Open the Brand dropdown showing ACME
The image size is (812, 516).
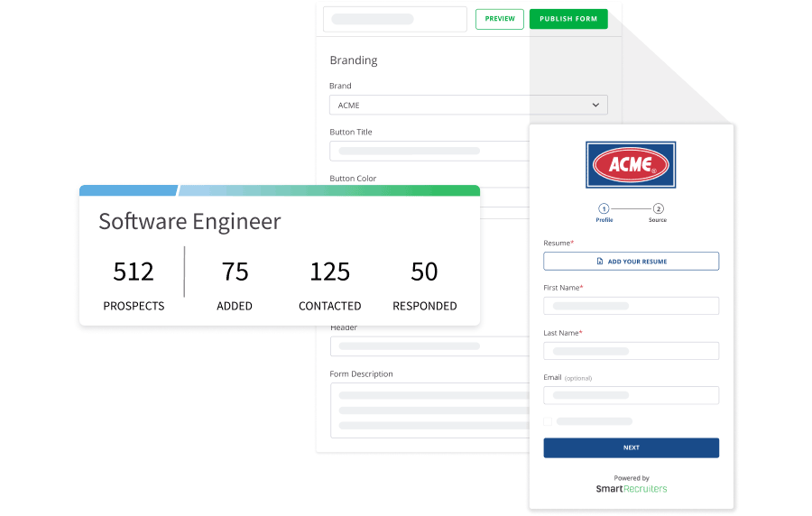pos(467,106)
